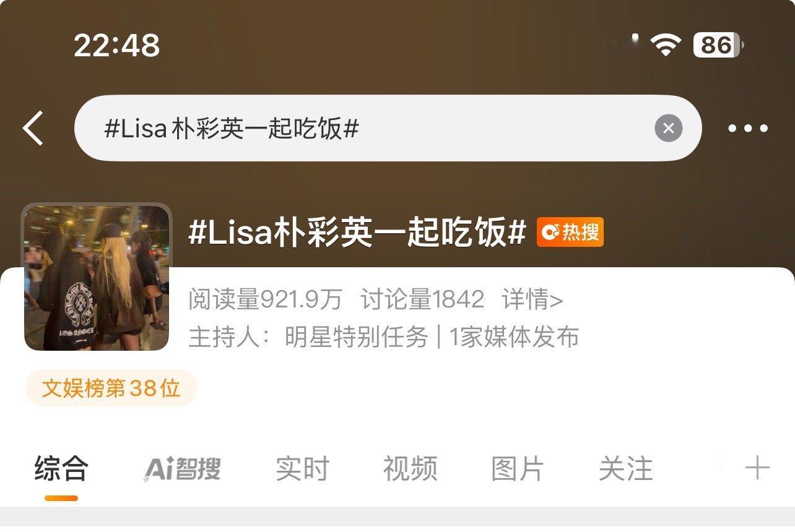Open the three-dot more options menu
The image size is (795, 532).
click(748, 129)
